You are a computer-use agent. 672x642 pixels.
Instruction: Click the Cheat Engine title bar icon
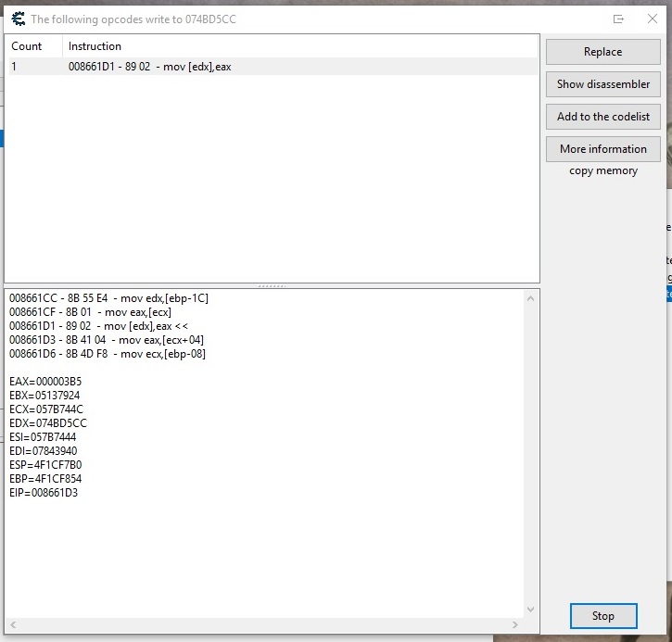pos(18,19)
